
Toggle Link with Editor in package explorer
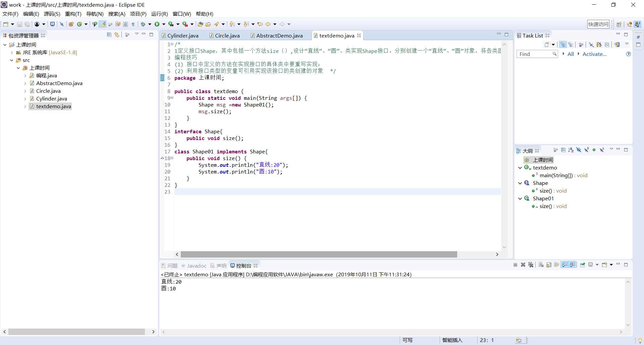click(117, 34)
